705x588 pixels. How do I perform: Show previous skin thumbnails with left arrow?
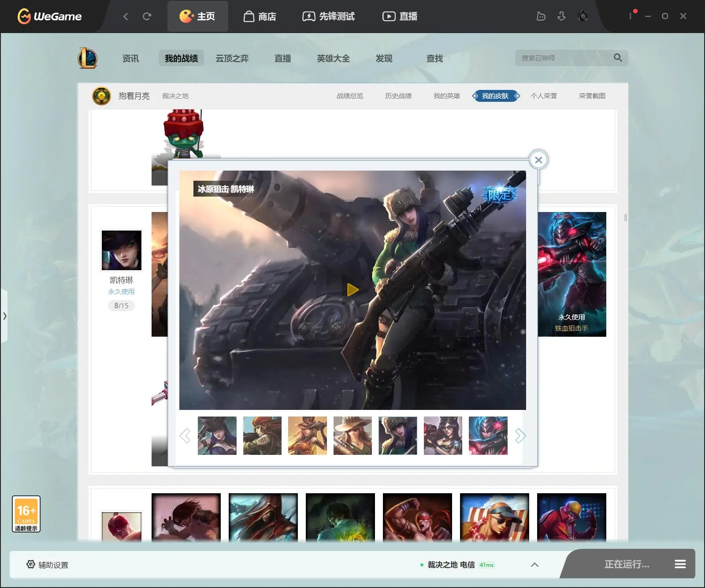click(185, 435)
